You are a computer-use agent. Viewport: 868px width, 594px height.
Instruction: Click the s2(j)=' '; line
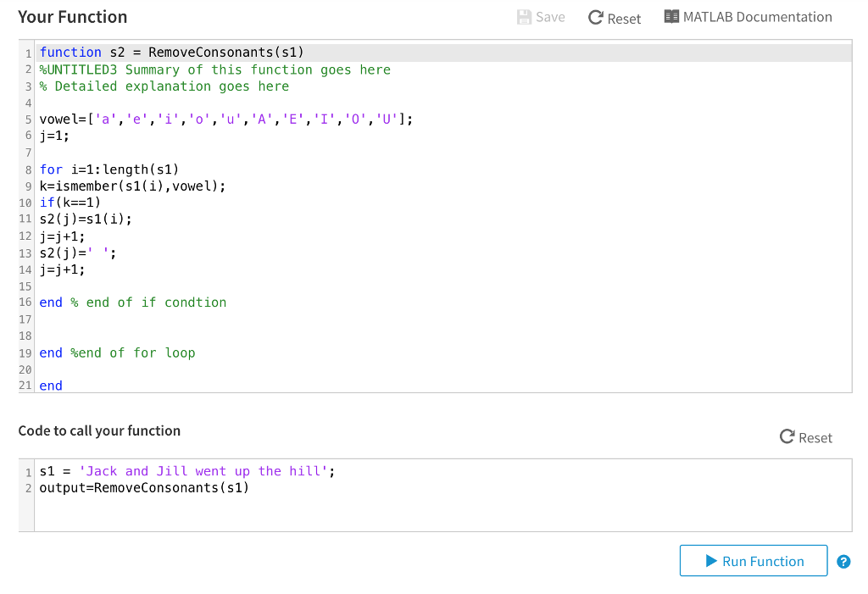point(78,253)
